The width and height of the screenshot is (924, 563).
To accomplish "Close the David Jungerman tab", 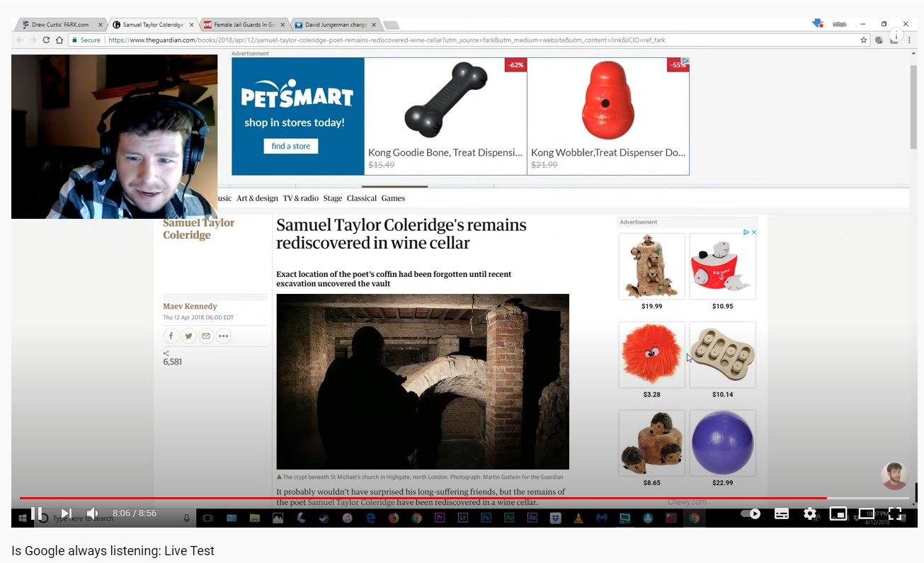I will [x=373, y=25].
